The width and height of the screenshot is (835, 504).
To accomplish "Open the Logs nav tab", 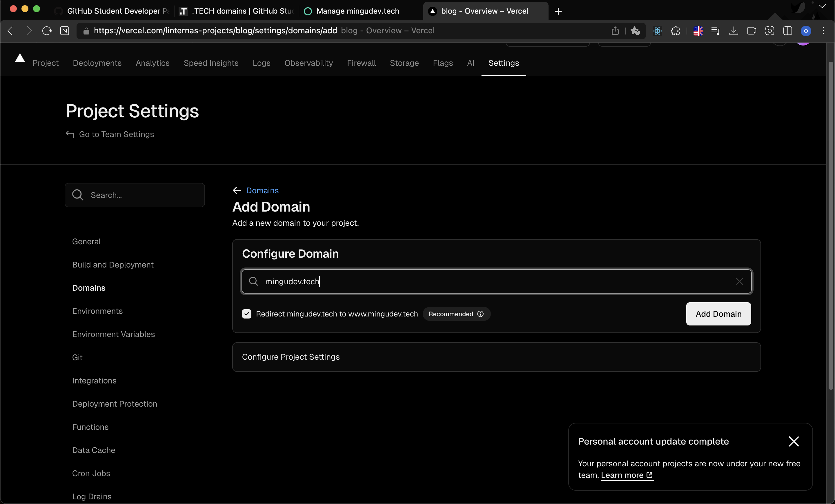I will 261,63.
